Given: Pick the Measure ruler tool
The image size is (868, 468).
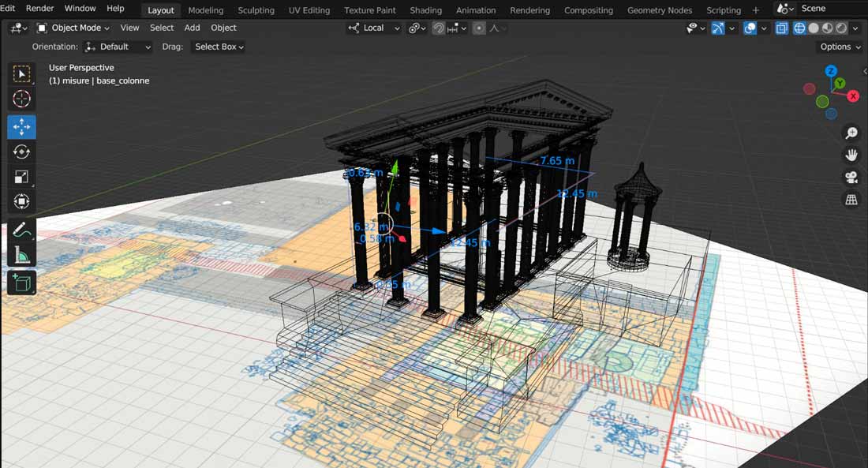Looking at the screenshot, I should [21, 255].
